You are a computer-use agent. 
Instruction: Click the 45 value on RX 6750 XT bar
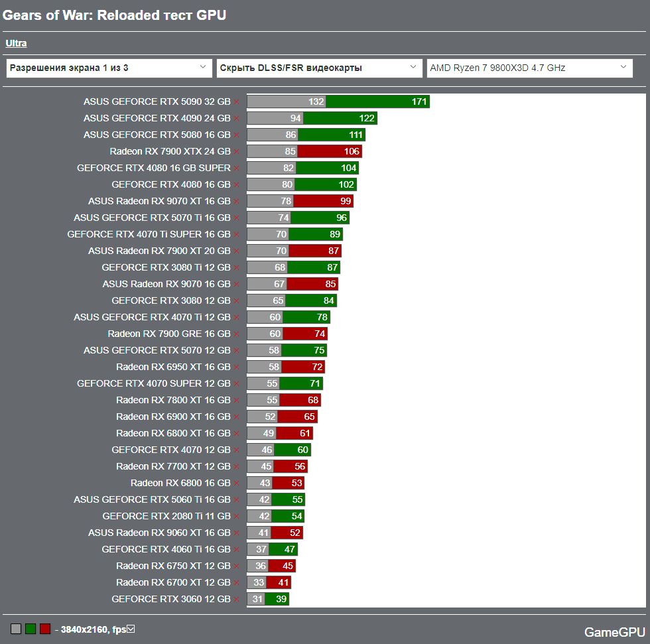pos(288,566)
